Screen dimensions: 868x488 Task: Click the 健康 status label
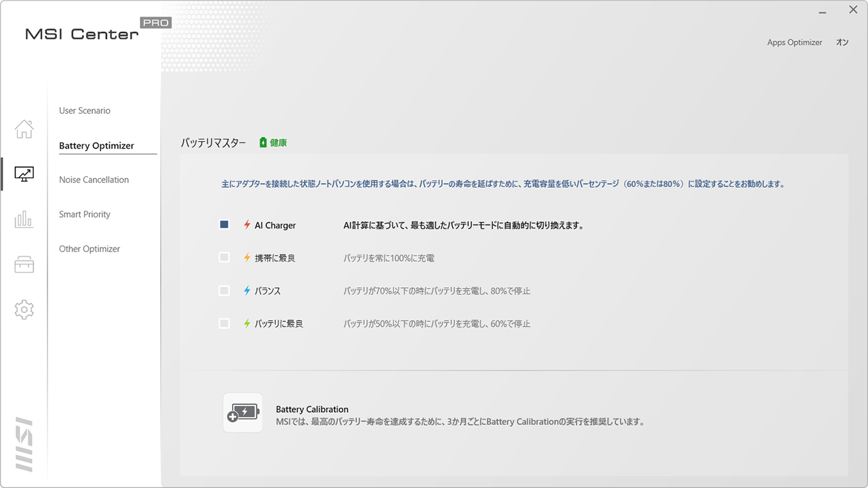(279, 143)
